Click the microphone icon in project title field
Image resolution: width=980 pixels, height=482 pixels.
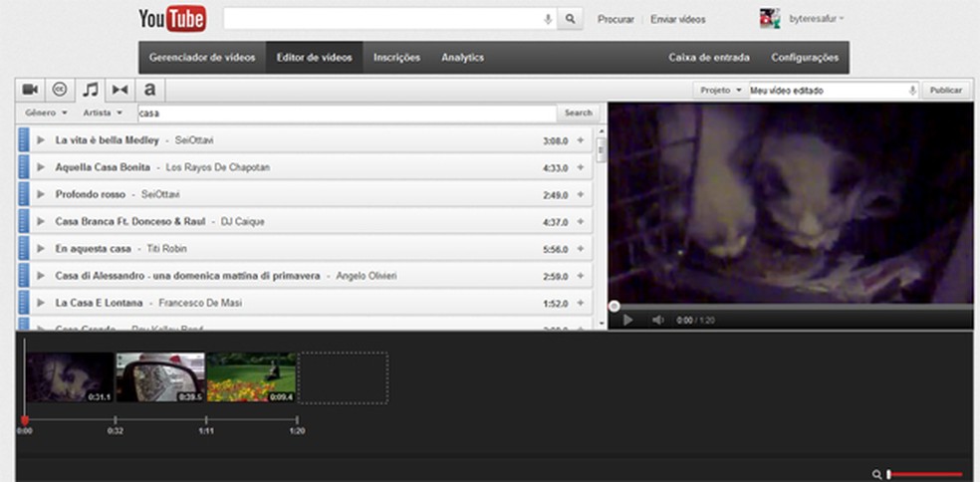click(x=912, y=91)
